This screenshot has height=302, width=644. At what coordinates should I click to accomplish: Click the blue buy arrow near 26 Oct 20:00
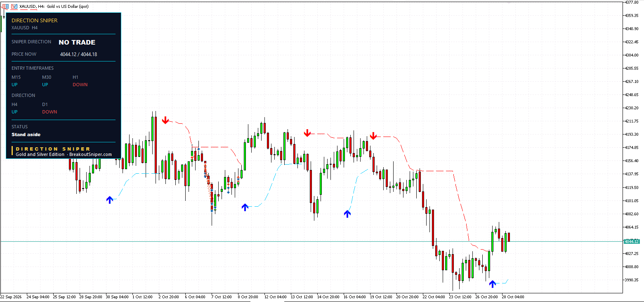pos(493,283)
